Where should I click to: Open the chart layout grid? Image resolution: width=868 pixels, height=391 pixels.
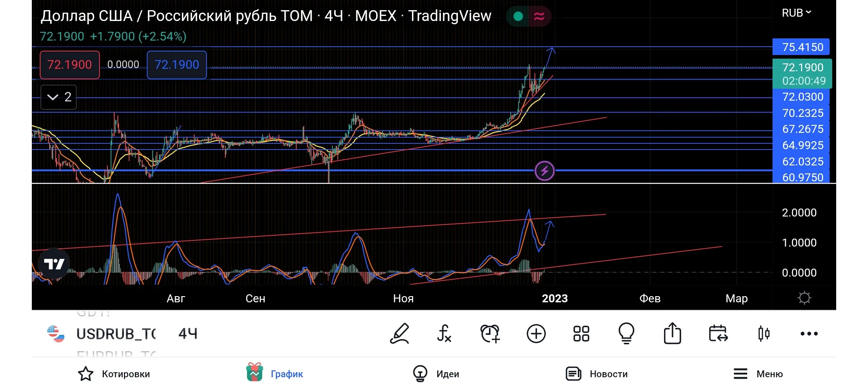coord(581,333)
